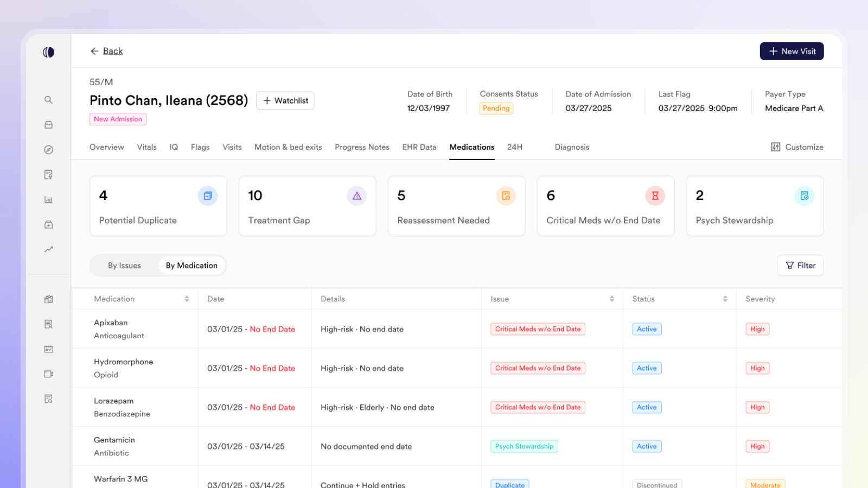The height and width of the screenshot is (488, 868).
Task: Select the Lorazepam medication row
Action: pos(457,407)
